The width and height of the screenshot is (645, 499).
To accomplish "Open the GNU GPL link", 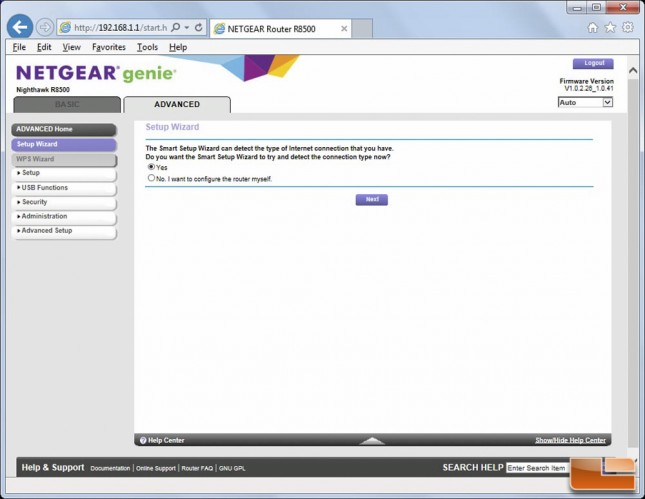I will coord(232,469).
